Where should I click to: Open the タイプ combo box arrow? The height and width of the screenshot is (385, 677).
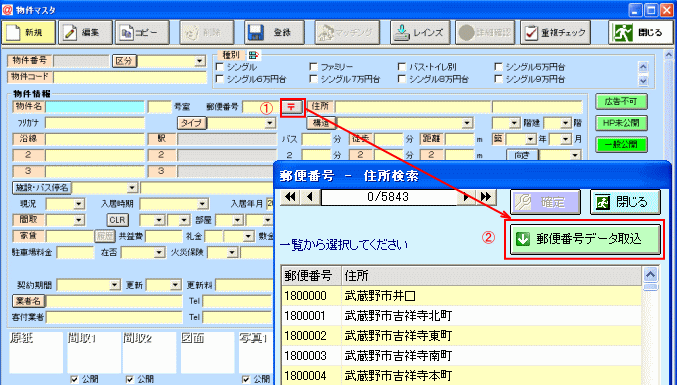tap(270, 123)
